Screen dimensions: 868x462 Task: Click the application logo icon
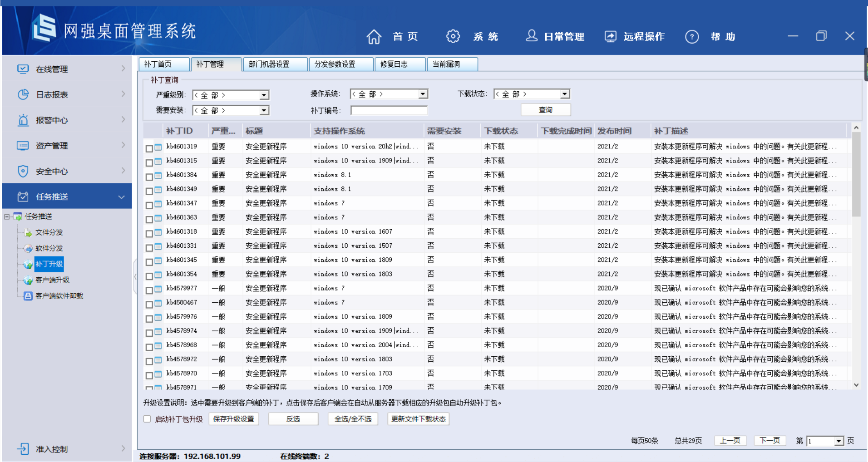click(x=44, y=29)
